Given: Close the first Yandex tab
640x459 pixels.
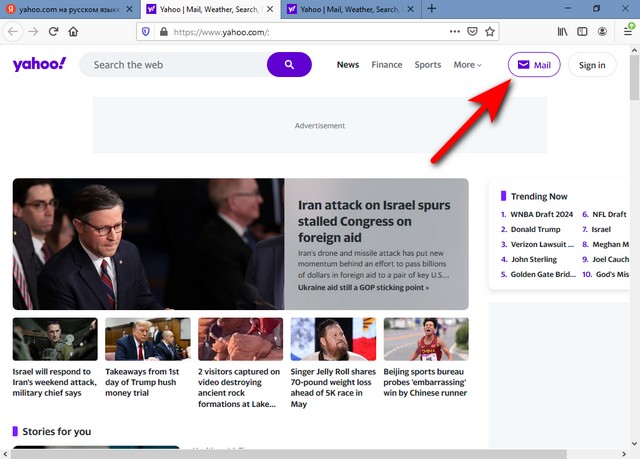Looking at the screenshot, I should [129, 9].
